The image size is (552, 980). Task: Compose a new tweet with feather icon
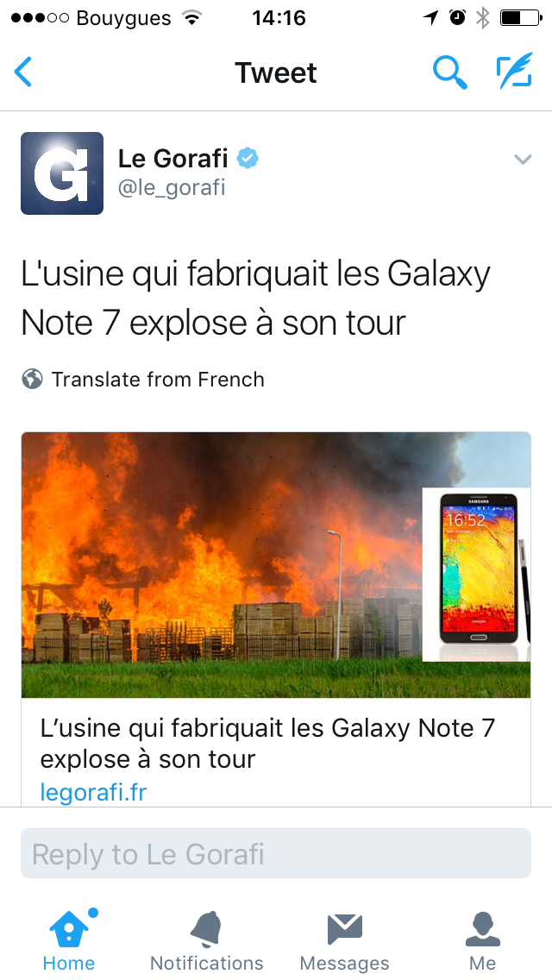[x=515, y=72]
